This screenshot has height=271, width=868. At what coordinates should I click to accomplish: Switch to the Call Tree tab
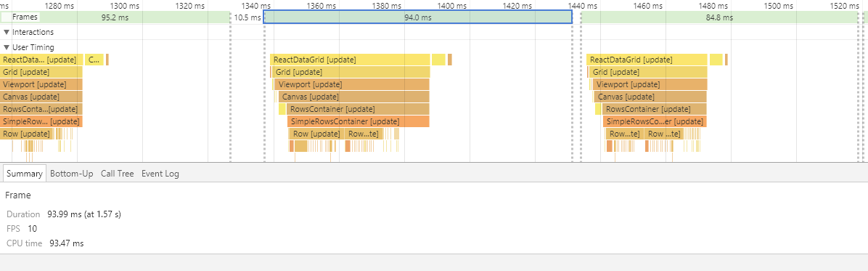(118, 174)
